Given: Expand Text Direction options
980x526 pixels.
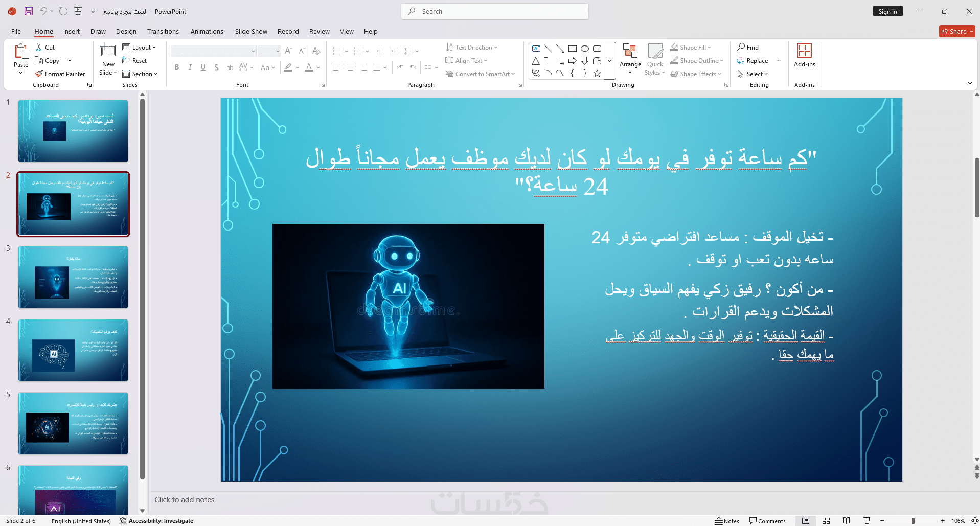Looking at the screenshot, I should click(x=471, y=47).
